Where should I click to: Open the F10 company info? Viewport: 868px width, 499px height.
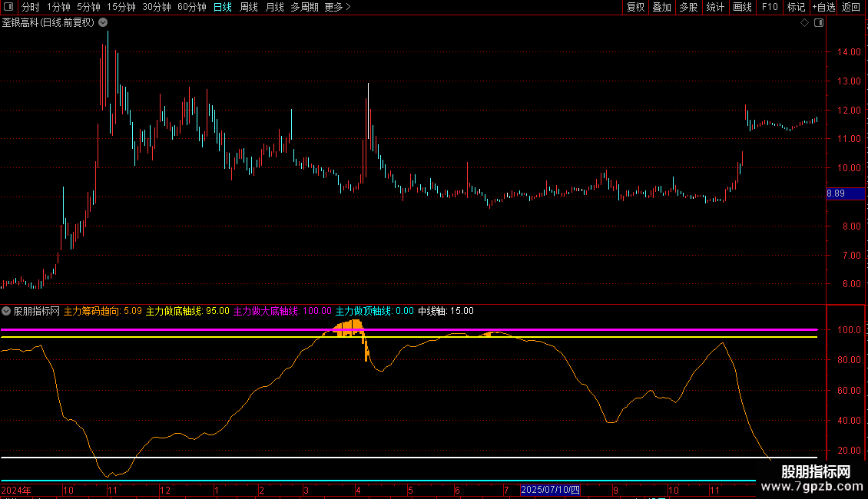click(770, 7)
